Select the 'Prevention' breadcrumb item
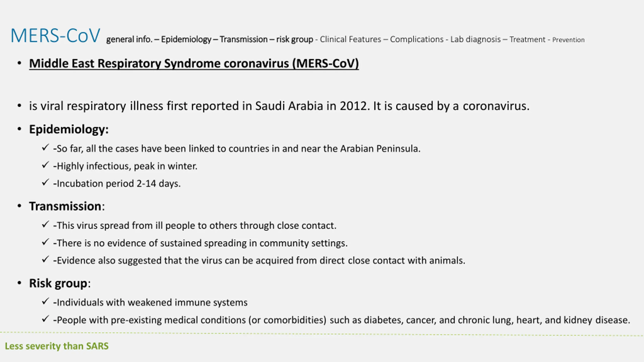The image size is (644, 362). pyautogui.click(x=568, y=40)
